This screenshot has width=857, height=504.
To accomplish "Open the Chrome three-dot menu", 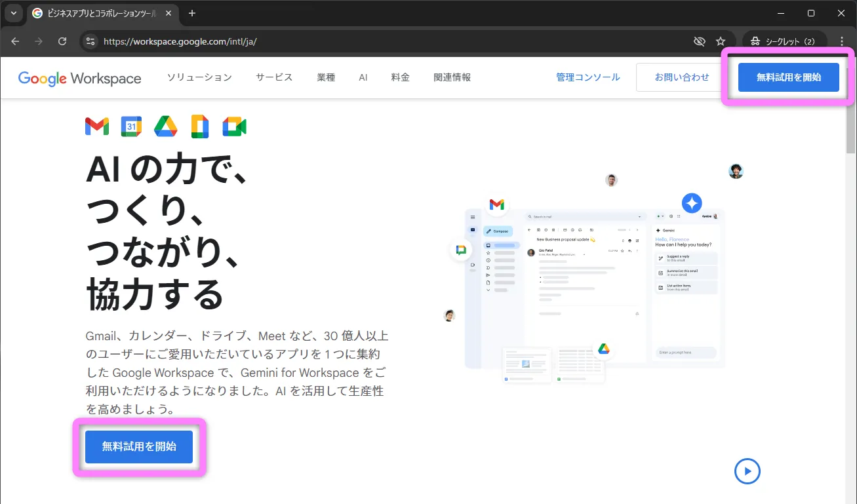I will 842,41.
